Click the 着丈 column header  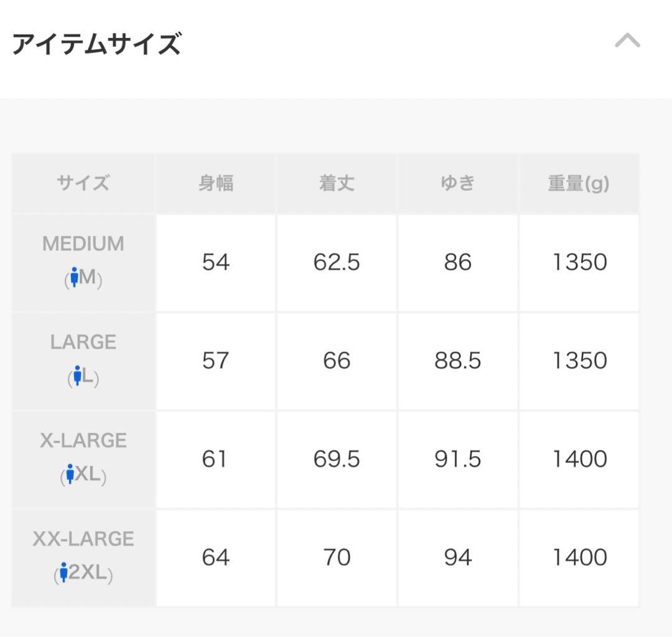pos(336,183)
